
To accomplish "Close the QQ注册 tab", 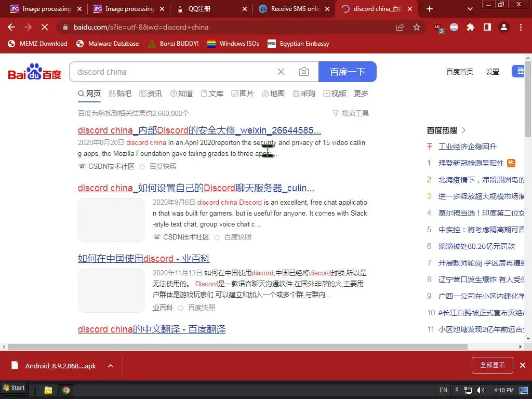I will tap(244, 9).
